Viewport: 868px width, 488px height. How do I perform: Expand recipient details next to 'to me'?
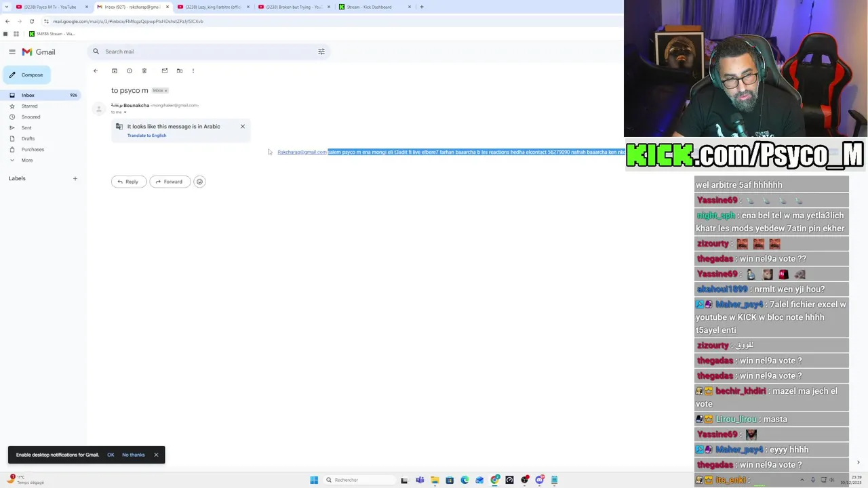[125, 113]
